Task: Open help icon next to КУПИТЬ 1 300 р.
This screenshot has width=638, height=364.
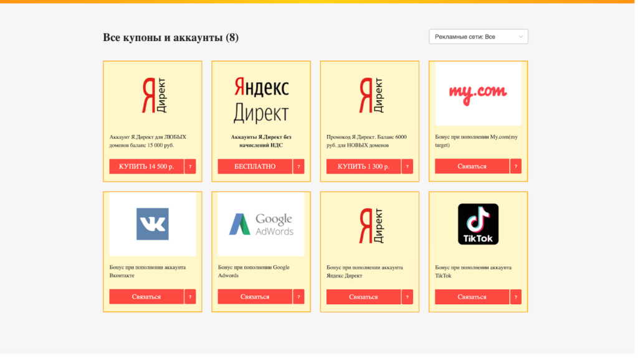Action: point(407,167)
